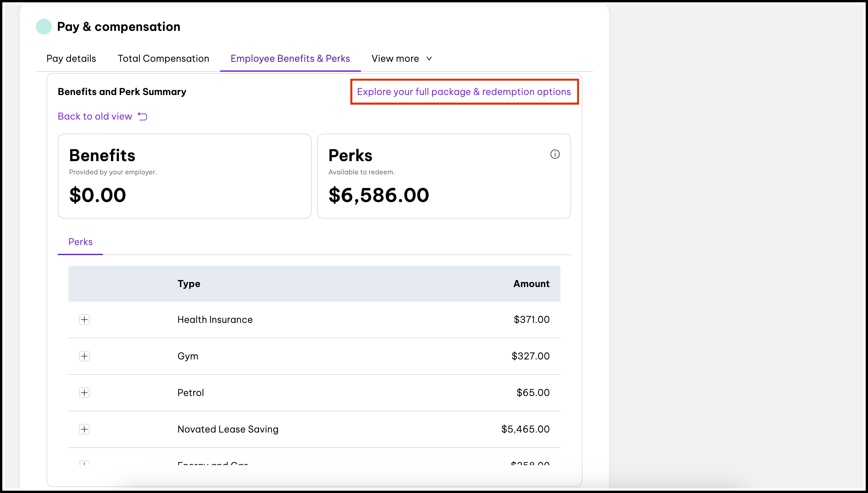The height and width of the screenshot is (493, 868).
Task: Click the Back to old view link
Action: [x=95, y=116]
